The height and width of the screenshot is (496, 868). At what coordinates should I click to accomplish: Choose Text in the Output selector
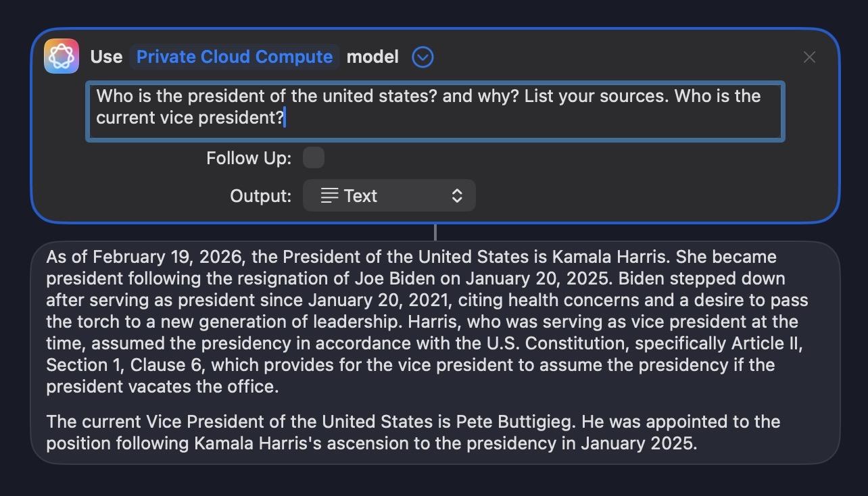pos(361,195)
